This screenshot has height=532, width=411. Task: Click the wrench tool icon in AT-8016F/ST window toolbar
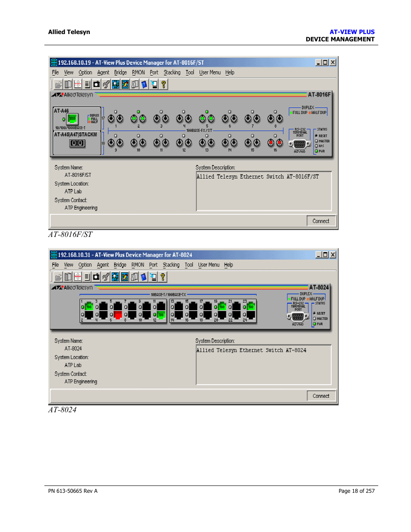pyautogui.click(x=106, y=84)
